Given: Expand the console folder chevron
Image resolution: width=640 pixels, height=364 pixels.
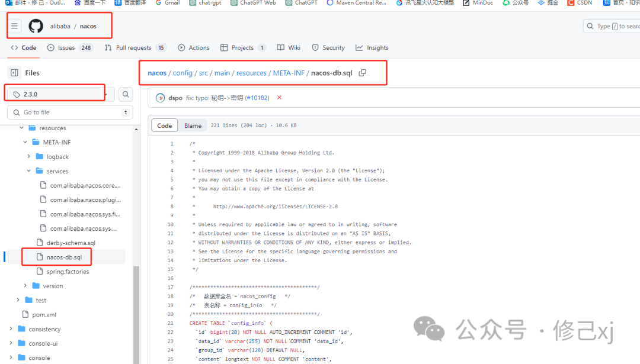Looking at the screenshot, I should coord(11,357).
